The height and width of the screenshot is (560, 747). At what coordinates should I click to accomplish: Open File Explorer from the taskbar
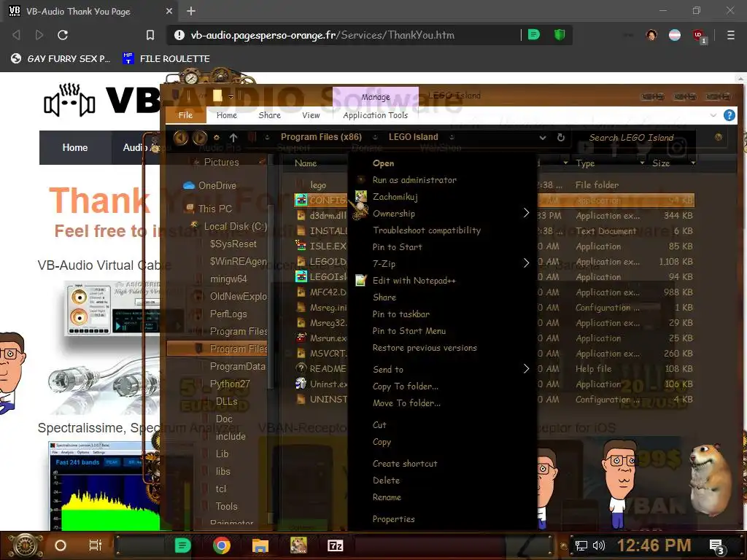(260, 545)
